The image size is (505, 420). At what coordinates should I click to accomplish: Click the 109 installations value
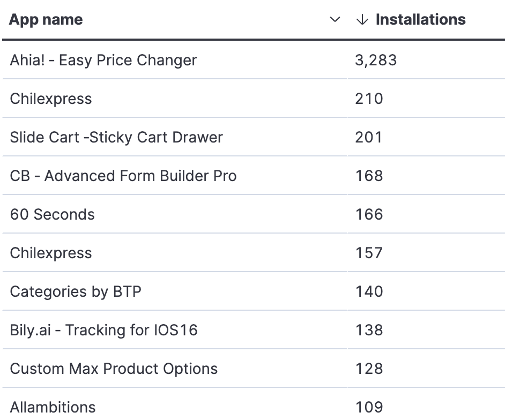pos(369,407)
